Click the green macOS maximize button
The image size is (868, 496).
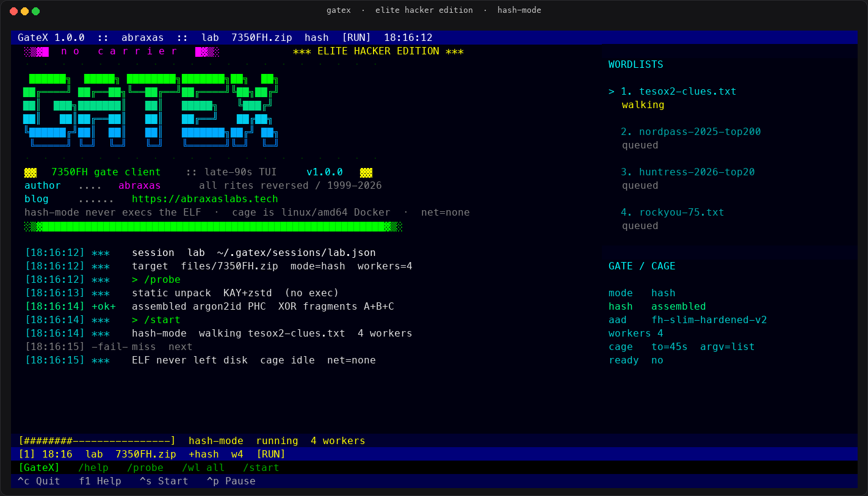[x=35, y=11]
